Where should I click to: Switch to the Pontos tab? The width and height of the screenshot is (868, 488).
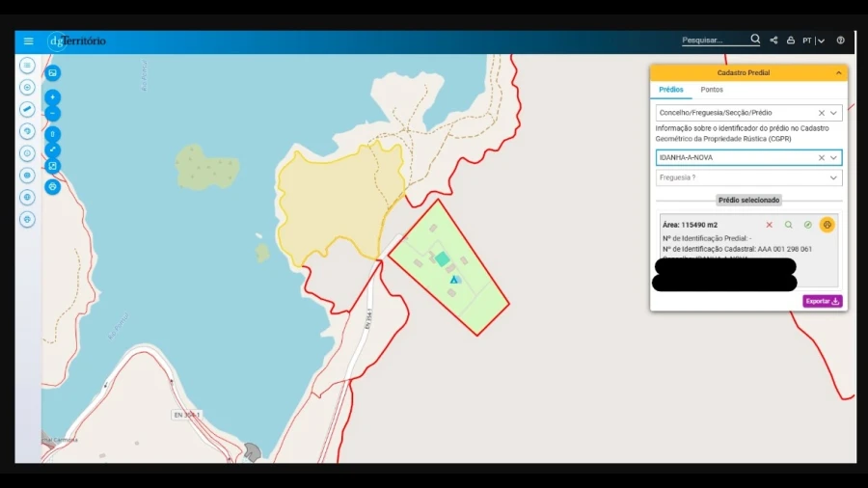click(712, 90)
